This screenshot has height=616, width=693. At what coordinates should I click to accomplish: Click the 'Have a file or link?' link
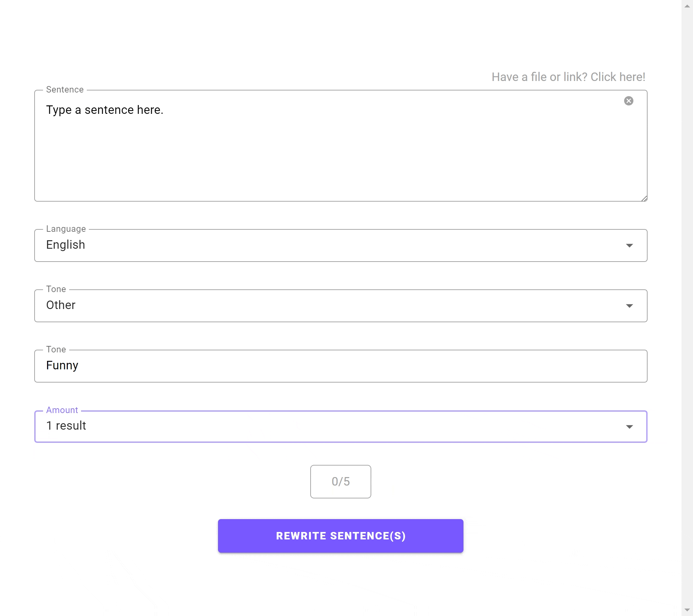tap(568, 77)
